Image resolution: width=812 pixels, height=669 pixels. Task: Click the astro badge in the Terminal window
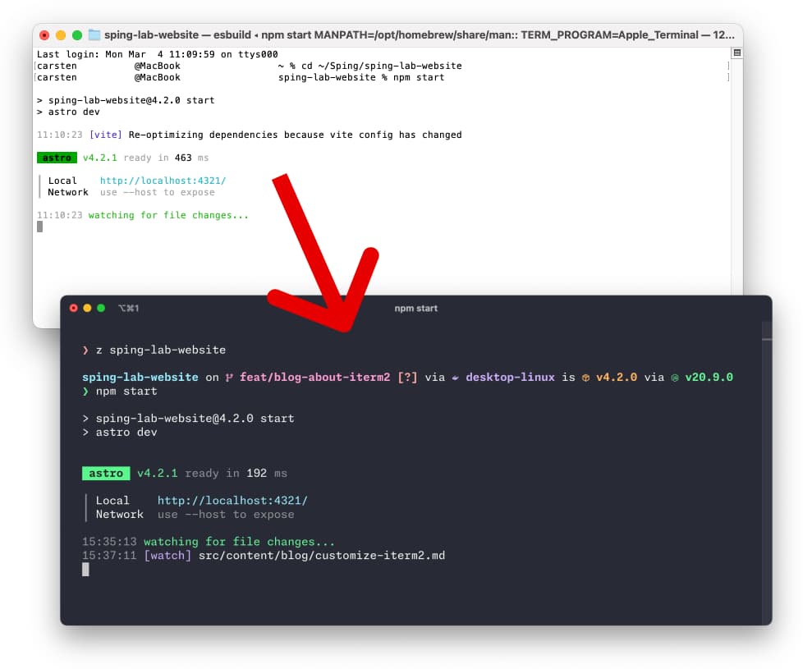[x=56, y=157]
